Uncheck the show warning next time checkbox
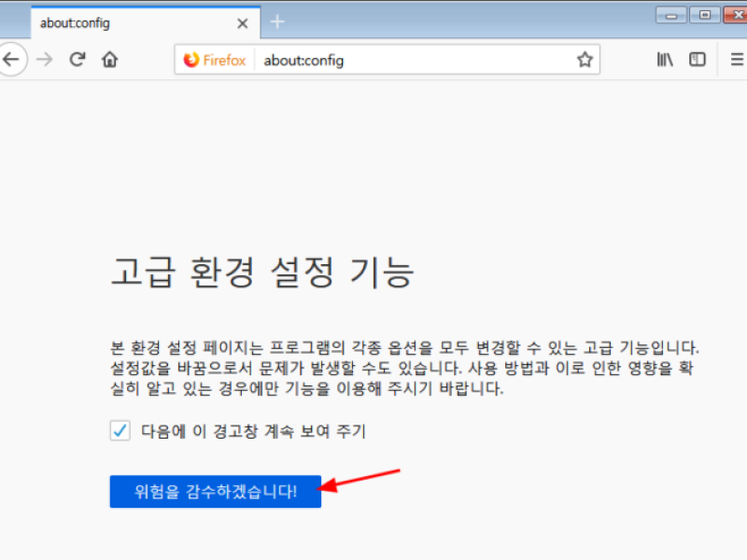The width and height of the screenshot is (747, 560). click(x=120, y=430)
